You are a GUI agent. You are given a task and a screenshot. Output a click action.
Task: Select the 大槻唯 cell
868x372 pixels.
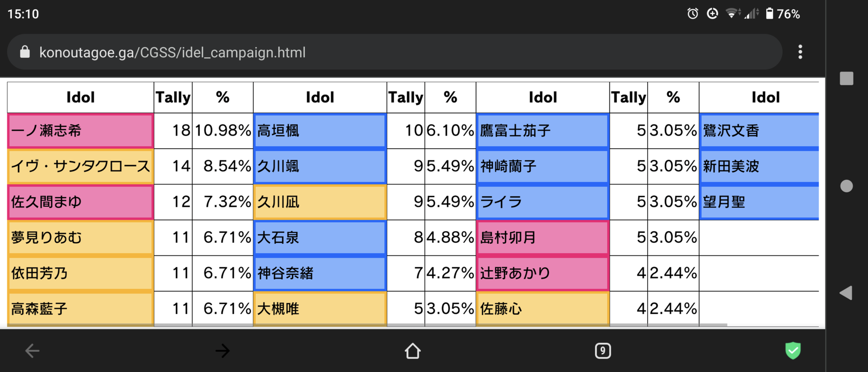(x=320, y=309)
